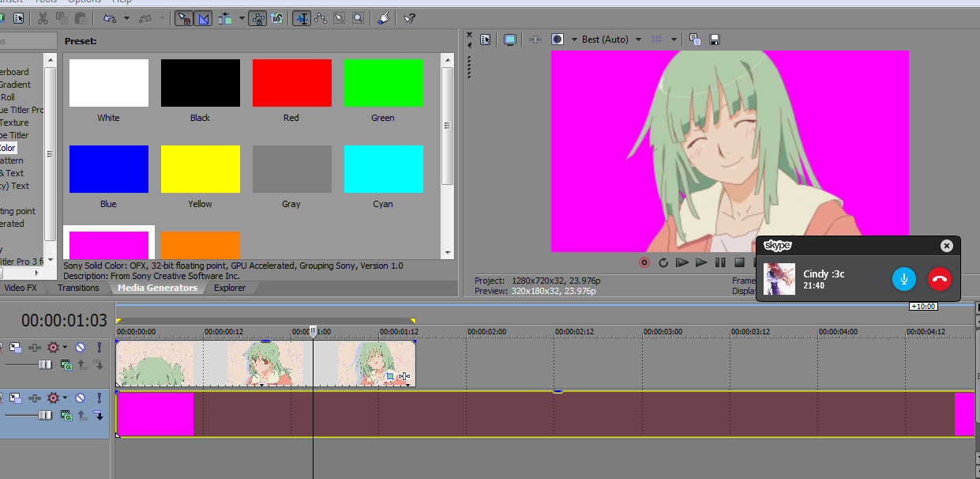Click the Paste toolbar icon
This screenshot has height=479, width=980.
pos(81,17)
